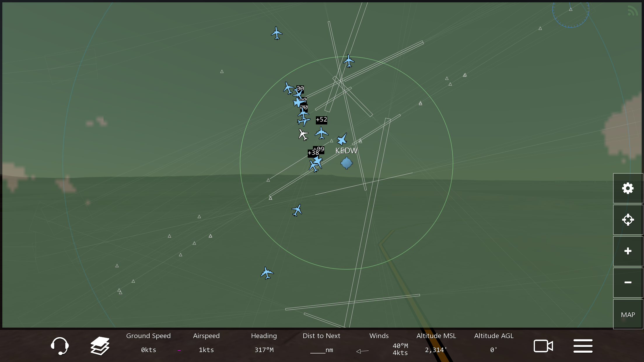The width and height of the screenshot is (644, 362).
Task: Open the map layers menu
Action: coord(100,346)
